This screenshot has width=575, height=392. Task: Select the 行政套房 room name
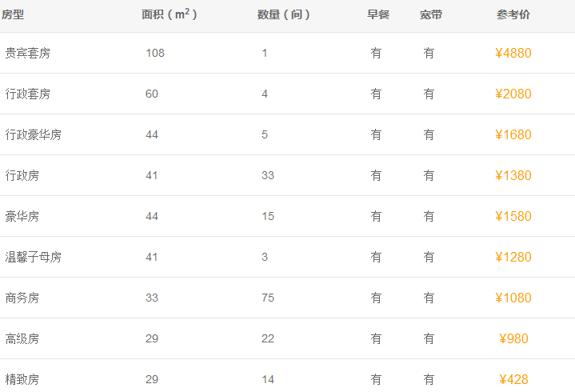point(27,94)
